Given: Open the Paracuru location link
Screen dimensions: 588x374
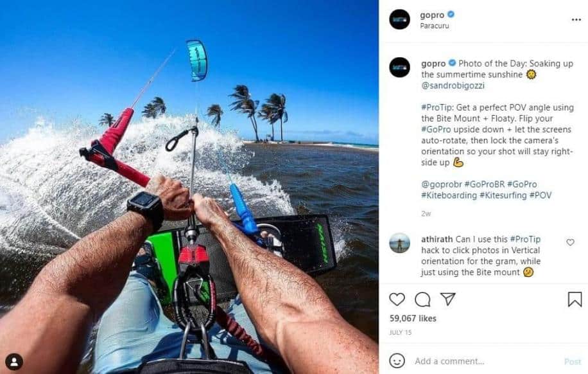Looking at the screenshot, I should point(434,26).
